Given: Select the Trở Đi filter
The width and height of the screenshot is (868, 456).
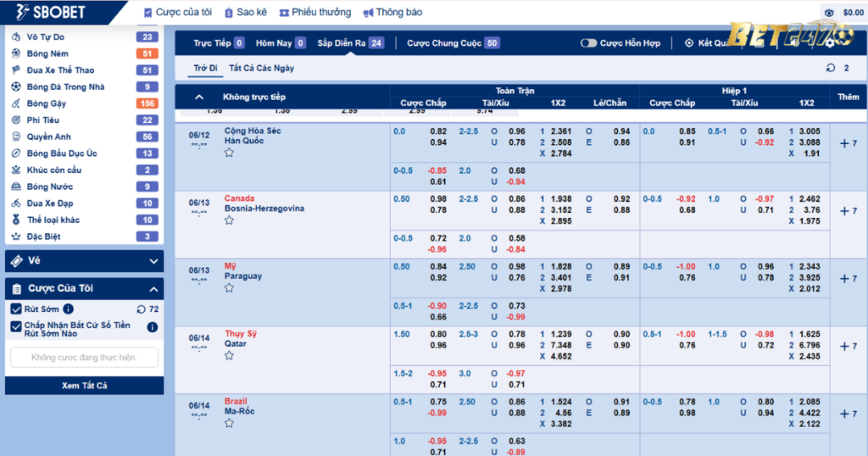Looking at the screenshot, I should tap(205, 68).
